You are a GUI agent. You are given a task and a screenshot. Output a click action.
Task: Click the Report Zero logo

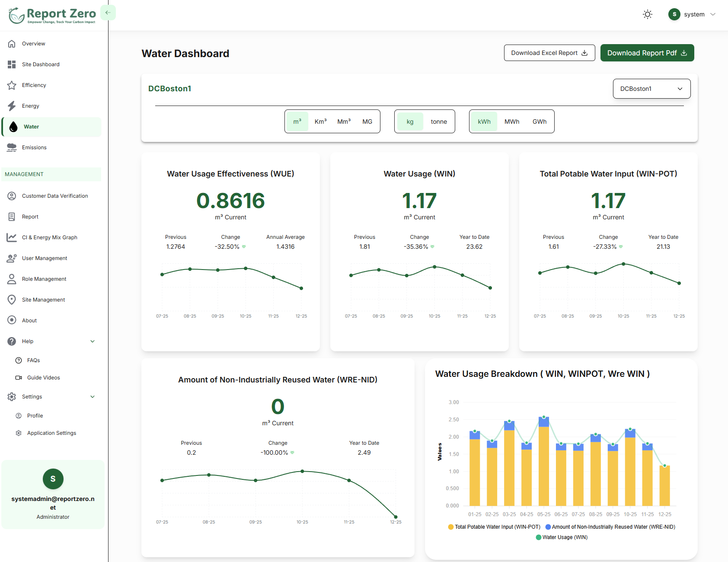pyautogui.click(x=52, y=15)
